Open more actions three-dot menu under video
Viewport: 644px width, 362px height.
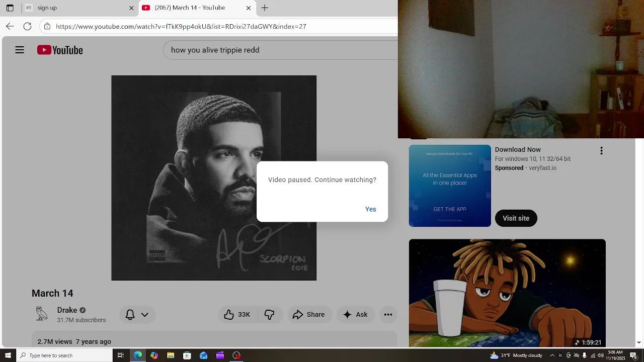(388, 314)
